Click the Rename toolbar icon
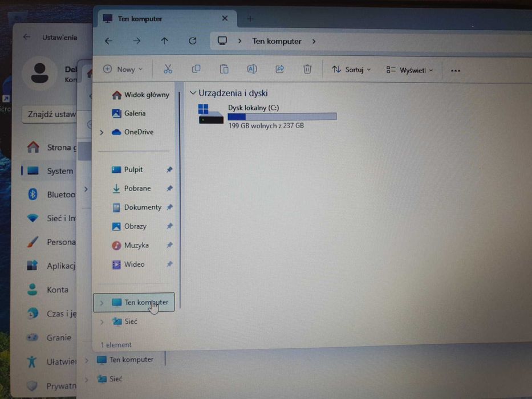 click(252, 69)
